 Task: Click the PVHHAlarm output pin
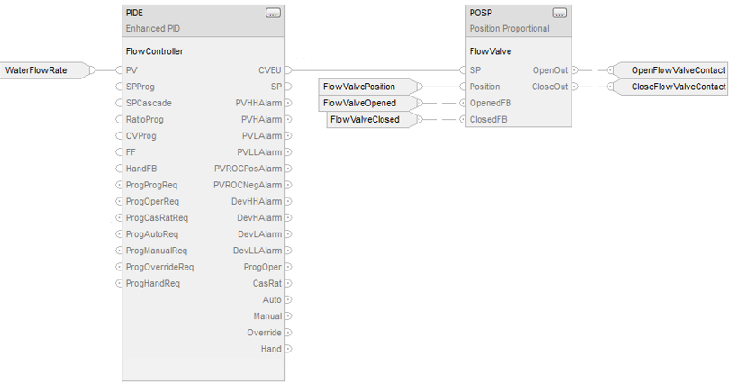click(x=289, y=103)
